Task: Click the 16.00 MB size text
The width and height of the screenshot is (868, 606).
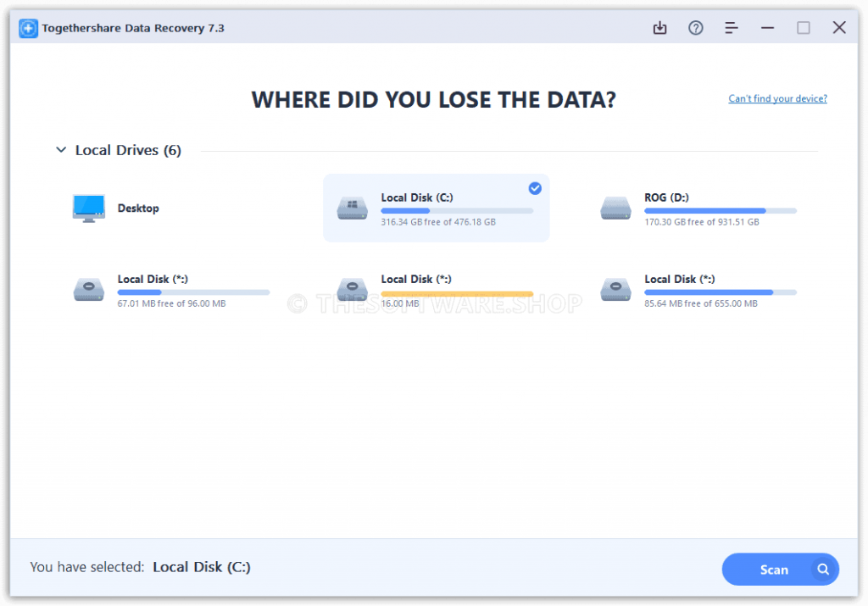Action: (x=400, y=303)
